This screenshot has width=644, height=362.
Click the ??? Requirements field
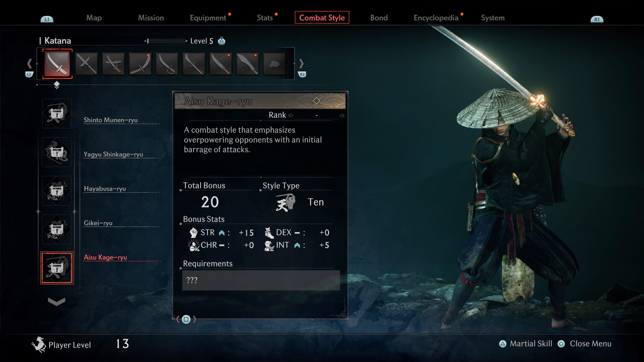coord(261,280)
